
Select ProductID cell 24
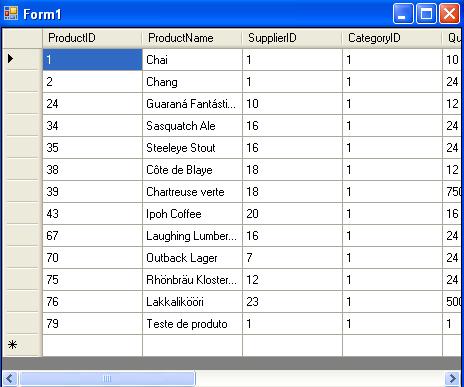pyautogui.click(x=92, y=103)
